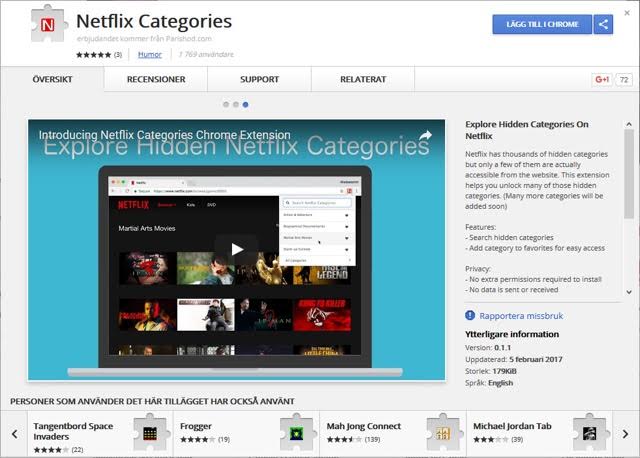
Task: Click the Frogger star rating (19)
Action: [205, 439]
